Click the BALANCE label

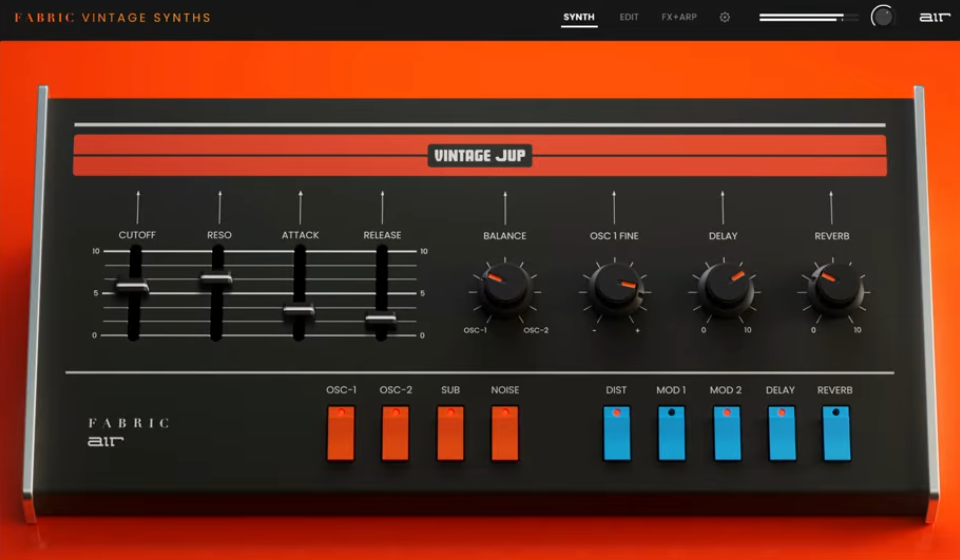pyautogui.click(x=504, y=236)
